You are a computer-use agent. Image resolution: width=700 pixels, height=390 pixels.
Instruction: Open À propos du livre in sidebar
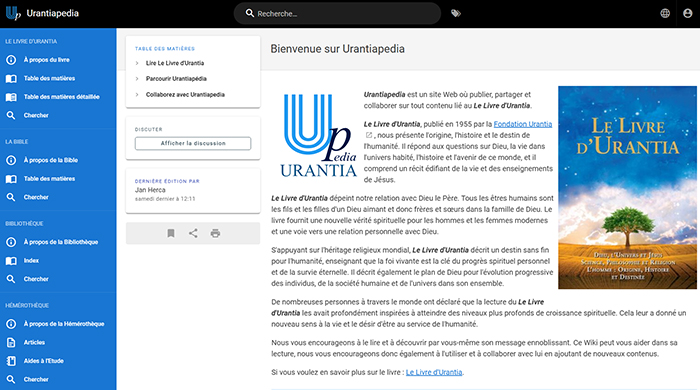click(46, 60)
